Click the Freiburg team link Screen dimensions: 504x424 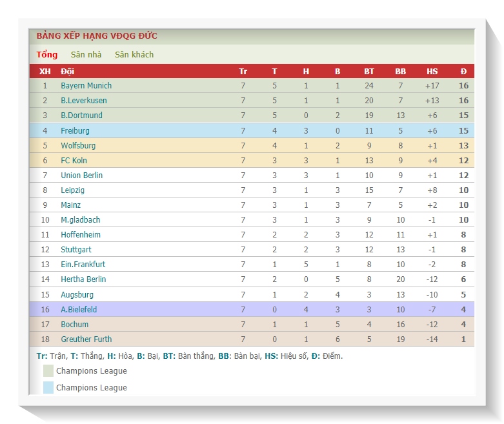[x=75, y=131]
